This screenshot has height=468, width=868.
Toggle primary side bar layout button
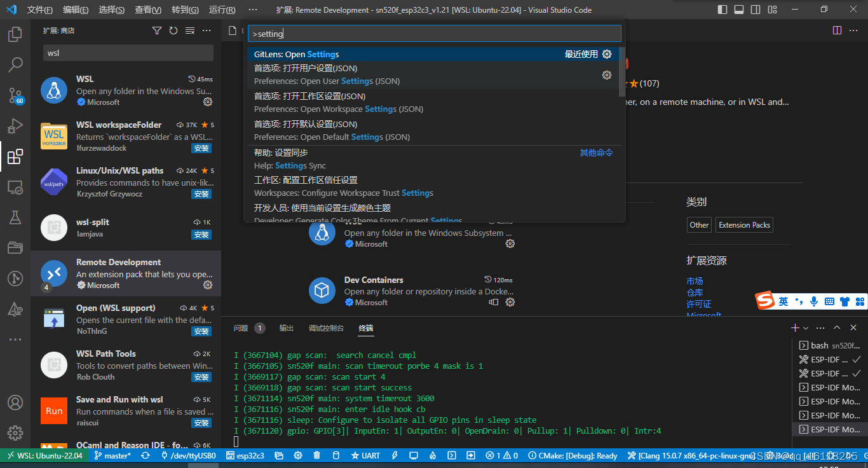[722, 10]
